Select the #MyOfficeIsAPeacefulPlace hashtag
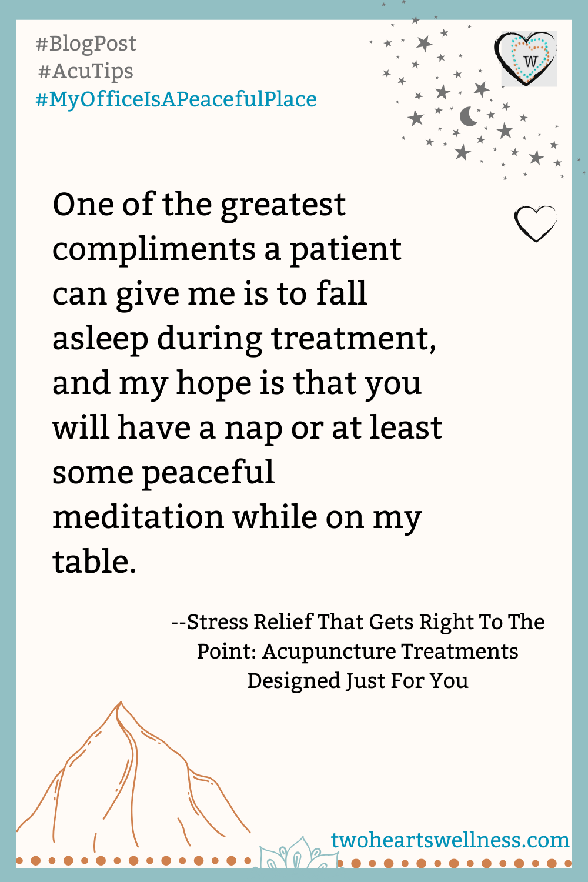588x882 pixels. [176, 99]
